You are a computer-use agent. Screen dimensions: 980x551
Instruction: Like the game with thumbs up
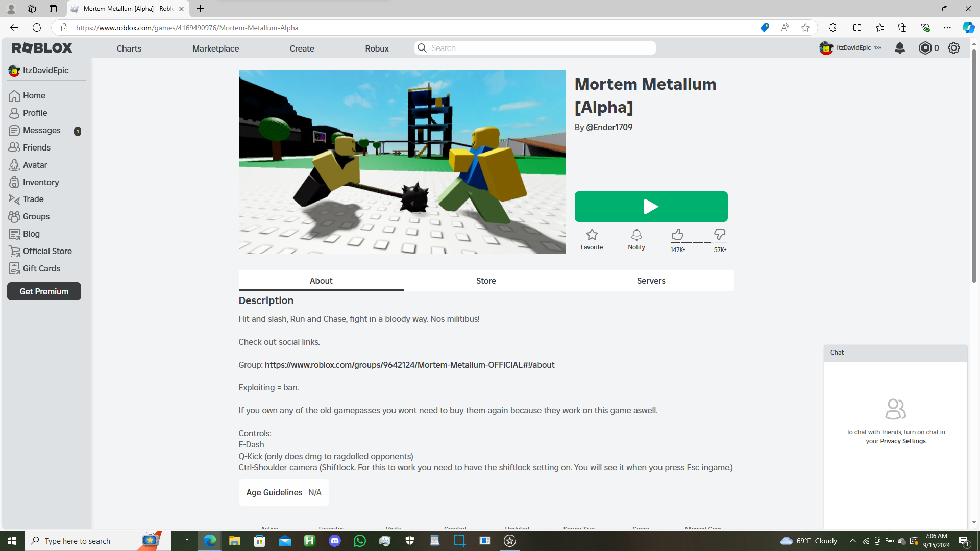pos(677,234)
